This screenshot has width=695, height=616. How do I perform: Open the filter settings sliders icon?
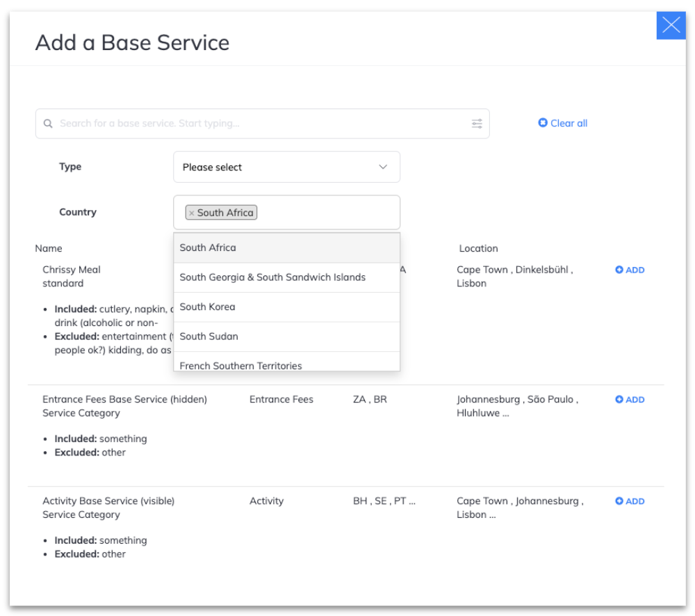(477, 123)
